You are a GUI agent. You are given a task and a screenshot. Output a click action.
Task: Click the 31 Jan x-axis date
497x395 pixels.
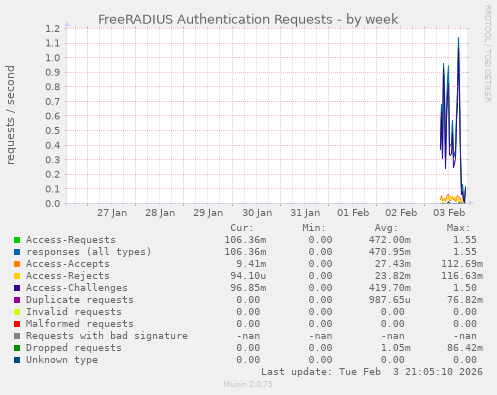pyautogui.click(x=305, y=213)
